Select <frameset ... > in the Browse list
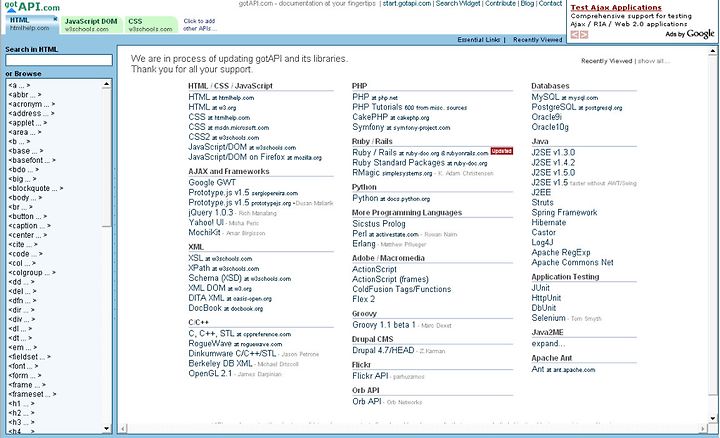 tap(32, 394)
